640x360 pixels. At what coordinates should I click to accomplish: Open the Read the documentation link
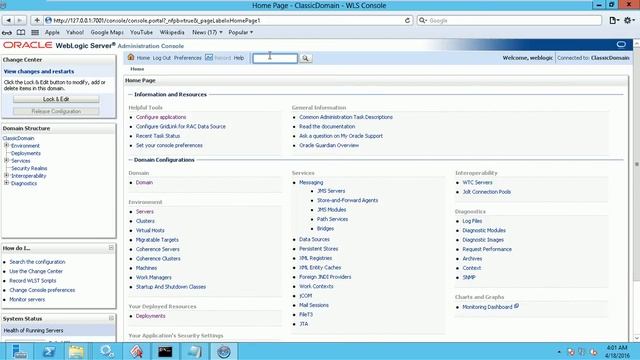(x=327, y=127)
